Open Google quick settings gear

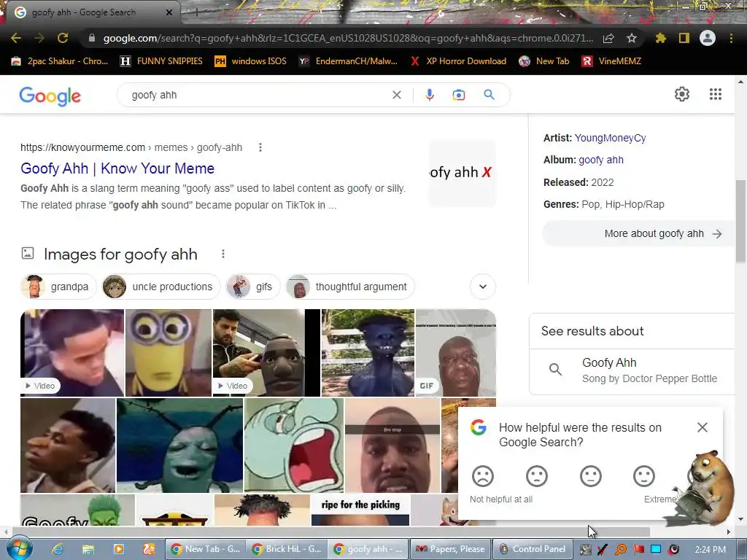coord(682,94)
